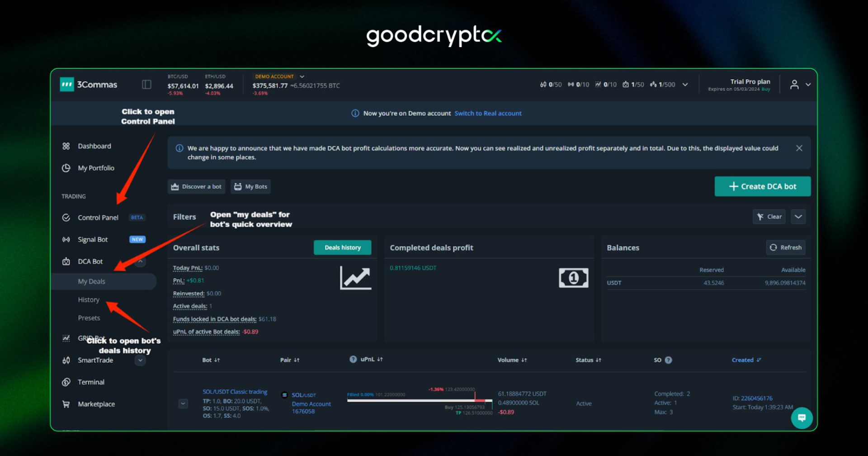This screenshot has height=456, width=868.
Task: Click the uPnL help question icon
Action: tap(353, 359)
